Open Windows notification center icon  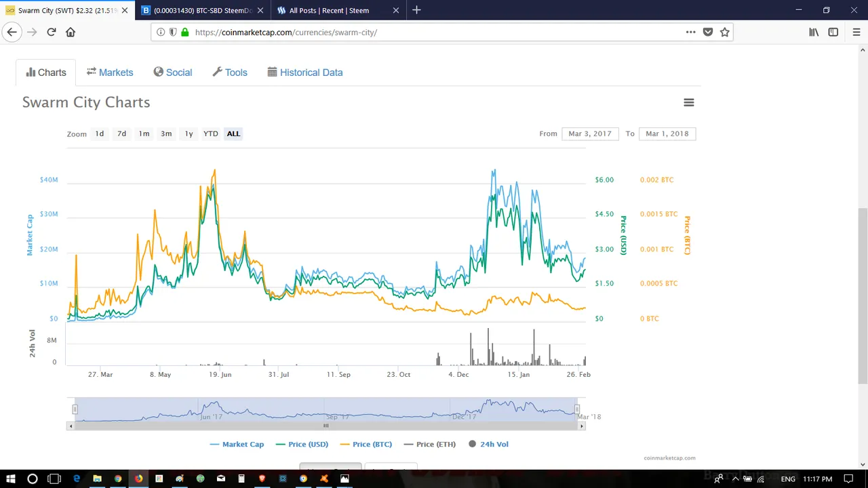coord(848,479)
